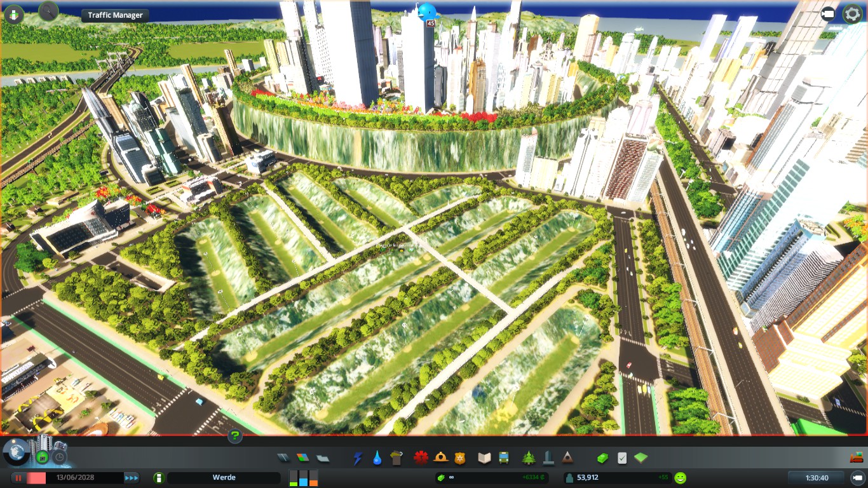Open the Unique Buildings monument menu
Image resolution: width=868 pixels, height=488 pixels.
coord(548,457)
